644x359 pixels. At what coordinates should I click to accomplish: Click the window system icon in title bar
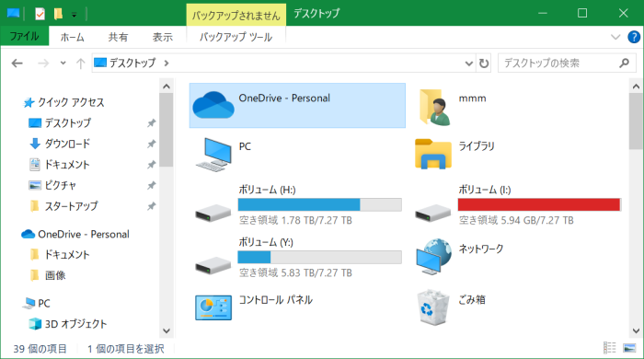pyautogui.click(x=14, y=14)
